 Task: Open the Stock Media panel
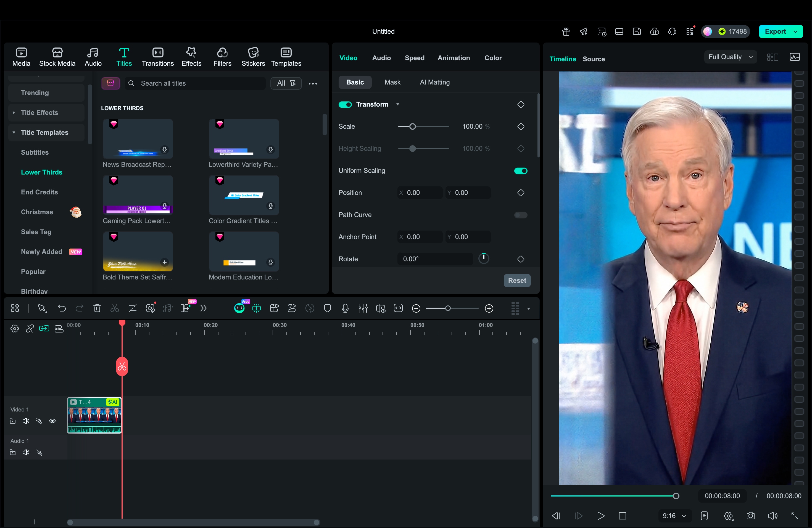click(x=57, y=56)
